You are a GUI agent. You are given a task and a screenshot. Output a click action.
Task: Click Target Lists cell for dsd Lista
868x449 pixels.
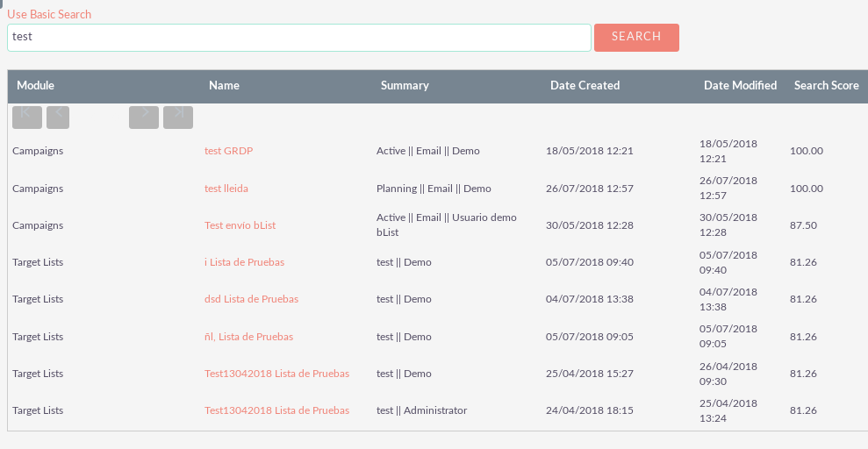[38, 299]
